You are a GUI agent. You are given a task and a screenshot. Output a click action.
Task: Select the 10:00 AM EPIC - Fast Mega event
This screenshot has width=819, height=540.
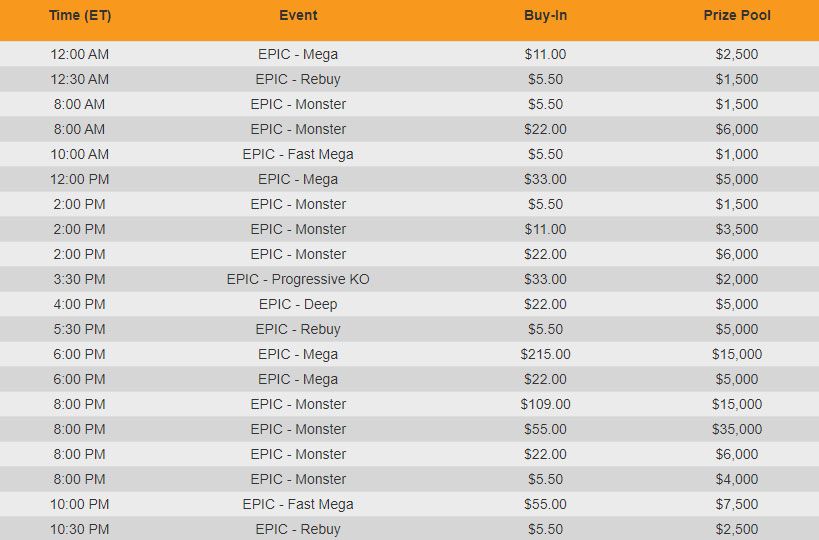click(298, 155)
